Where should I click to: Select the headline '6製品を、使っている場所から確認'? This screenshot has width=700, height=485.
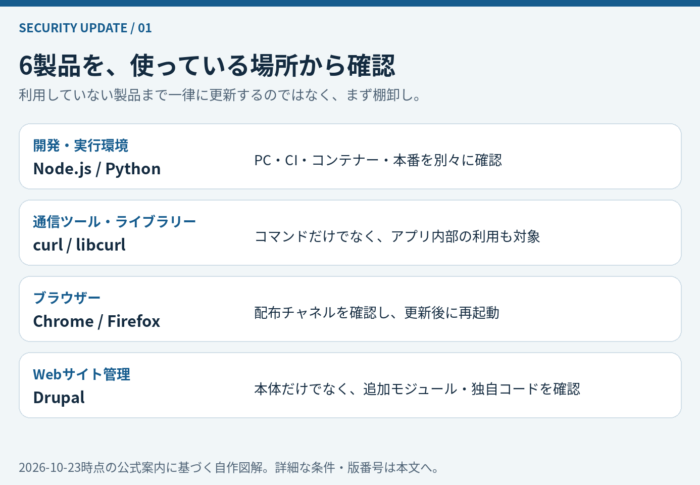tap(207, 66)
